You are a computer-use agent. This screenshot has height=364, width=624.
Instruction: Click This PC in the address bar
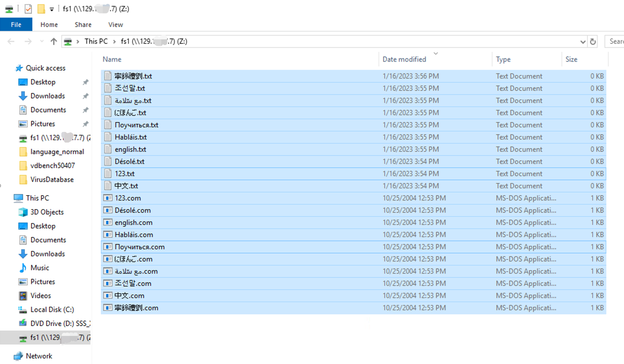pyautogui.click(x=96, y=41)
